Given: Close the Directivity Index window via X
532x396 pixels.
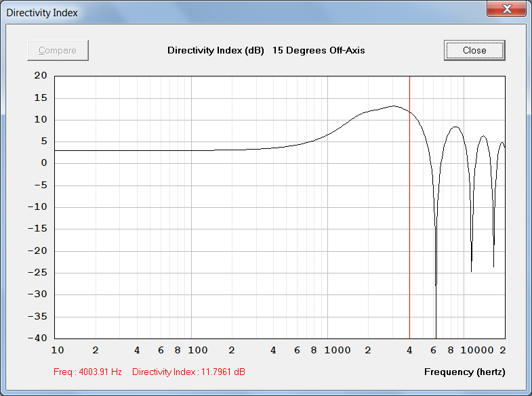Looking at the screenshot, I should click(x=506, y=9).
